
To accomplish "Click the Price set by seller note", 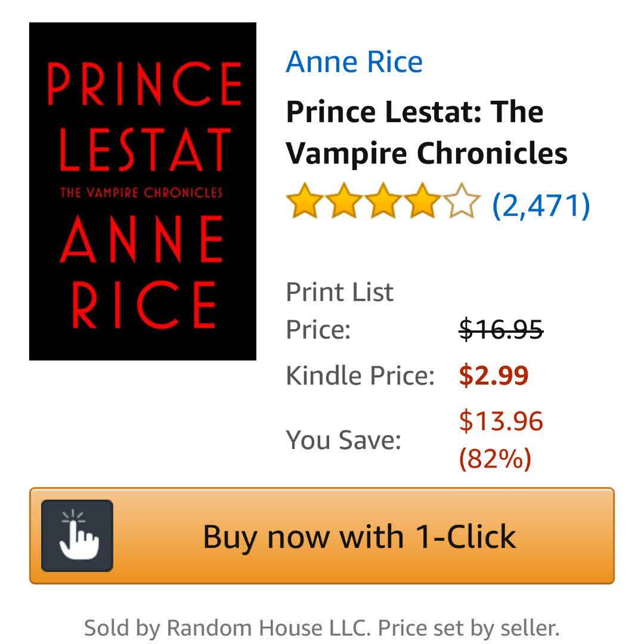I will pos(469,627).
